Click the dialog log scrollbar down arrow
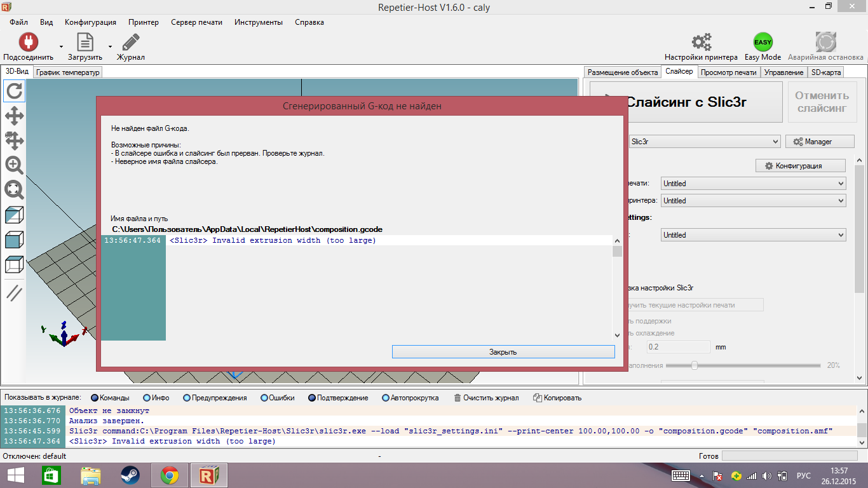 tap(616, 335)
